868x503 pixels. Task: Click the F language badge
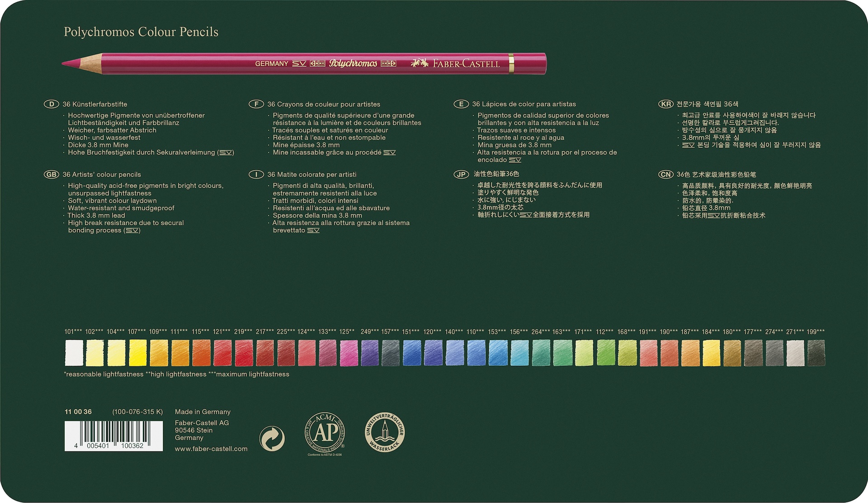click(x=256, y=104)
